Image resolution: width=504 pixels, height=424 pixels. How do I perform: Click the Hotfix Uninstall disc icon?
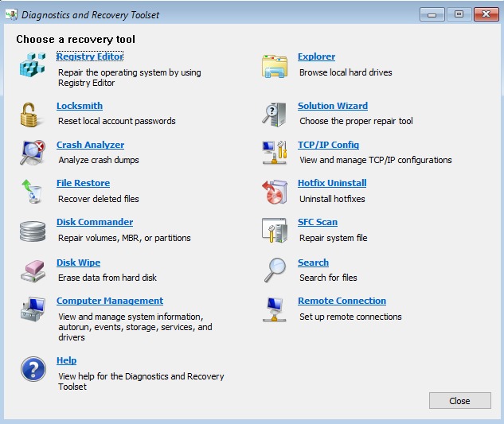pyautogui.click(x=275, y=192)
